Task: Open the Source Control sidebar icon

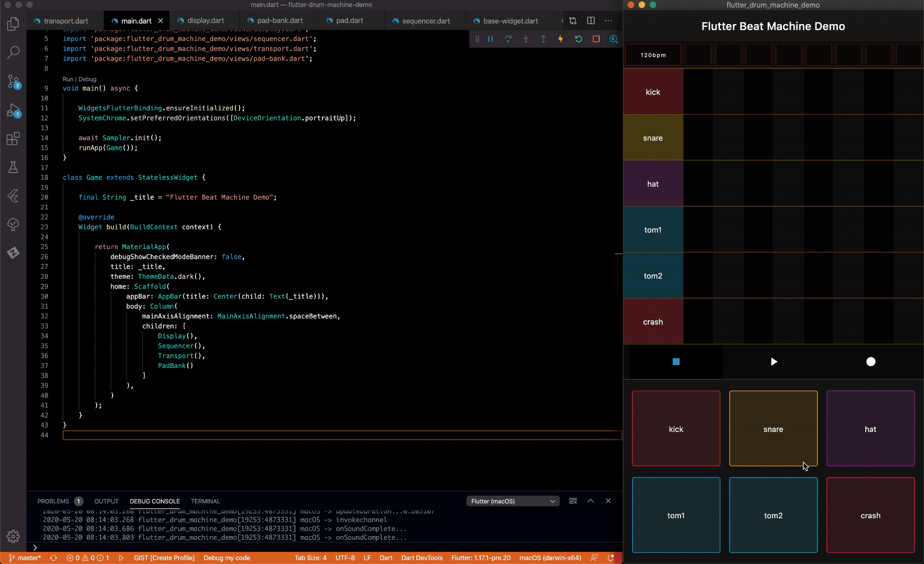Action: 13,81
